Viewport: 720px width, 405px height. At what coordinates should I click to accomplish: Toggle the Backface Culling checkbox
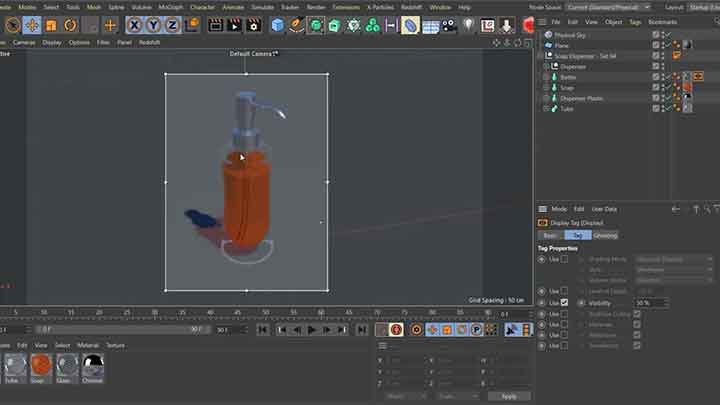tap(637, 314)
